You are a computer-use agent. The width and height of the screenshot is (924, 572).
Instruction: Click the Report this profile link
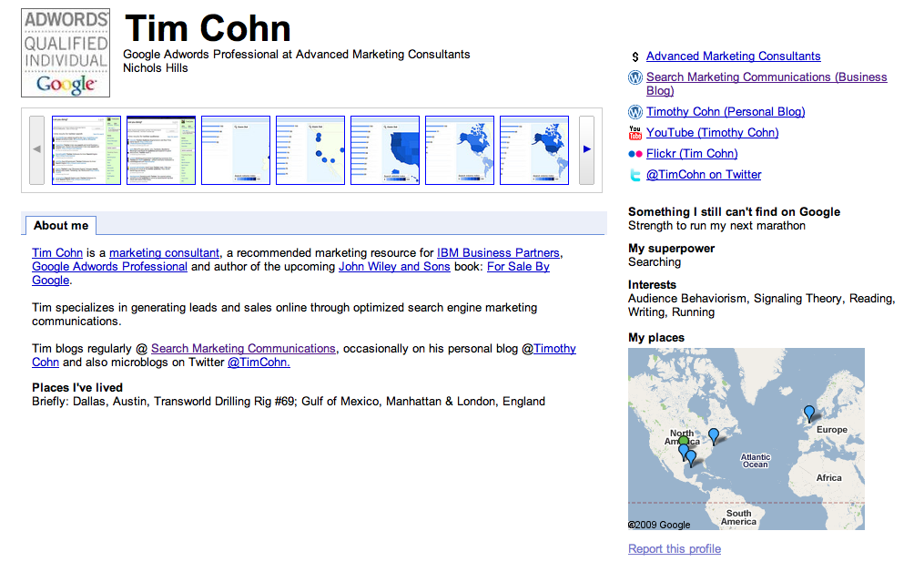click(674, 548)
